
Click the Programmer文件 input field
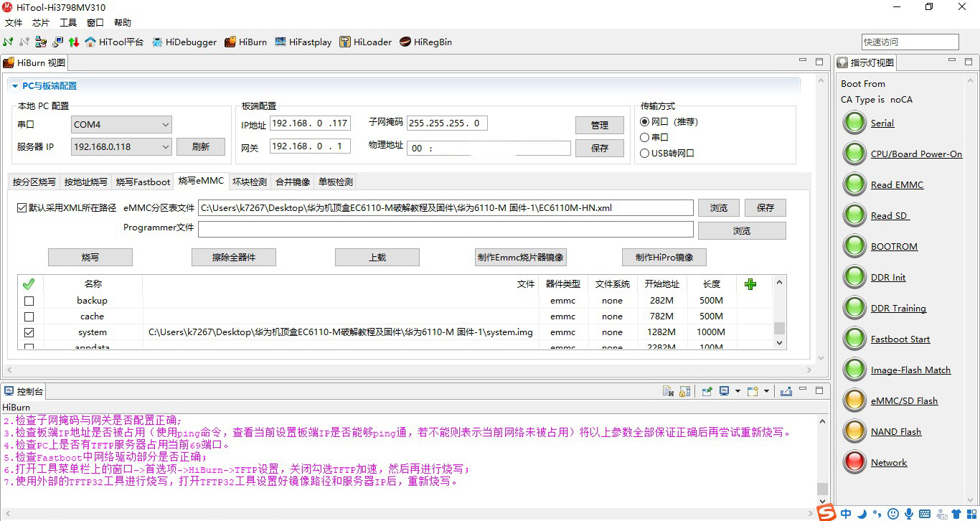coord(446,230)
